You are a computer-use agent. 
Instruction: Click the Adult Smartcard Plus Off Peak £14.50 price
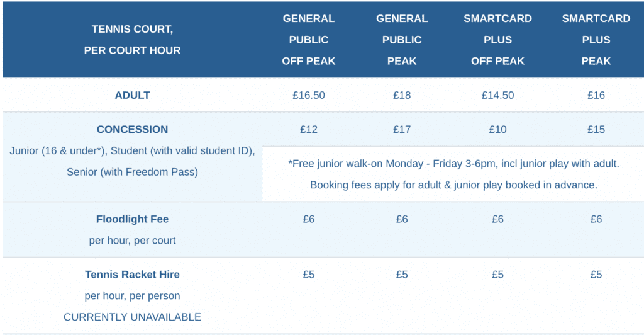point(497,95)
